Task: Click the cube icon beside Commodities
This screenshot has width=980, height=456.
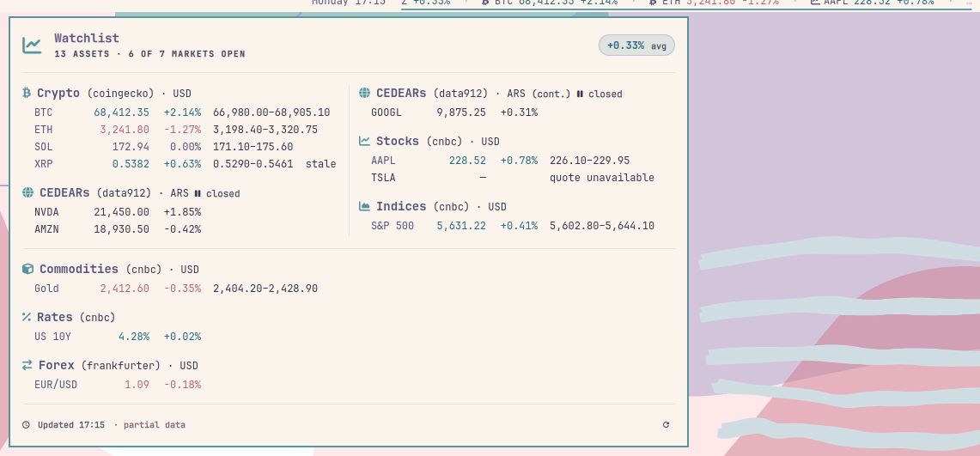Action: (x=27, y=269)
